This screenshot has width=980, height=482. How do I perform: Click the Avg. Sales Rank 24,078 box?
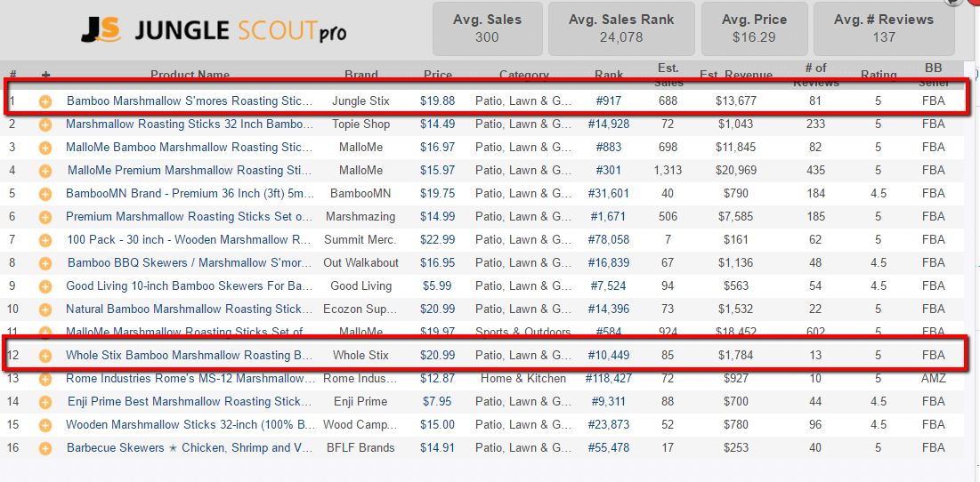621,28
